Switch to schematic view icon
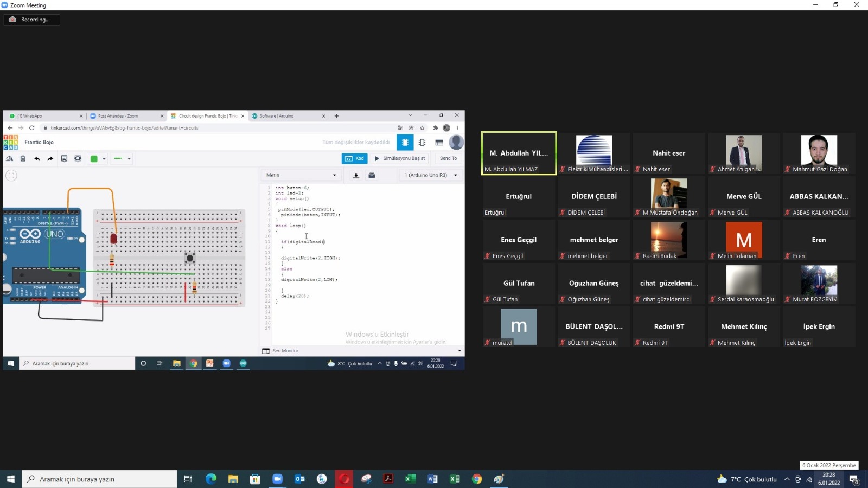Image resolution: width=868 pixels, height=488 pixels. tap(422, 143)
